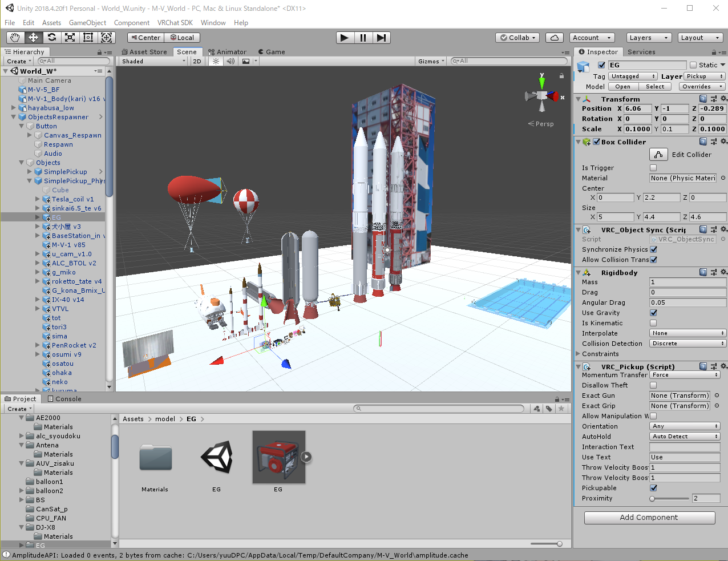Switch to the Services tab
This screenshot has width=728, height=561.
pos(641,52)
